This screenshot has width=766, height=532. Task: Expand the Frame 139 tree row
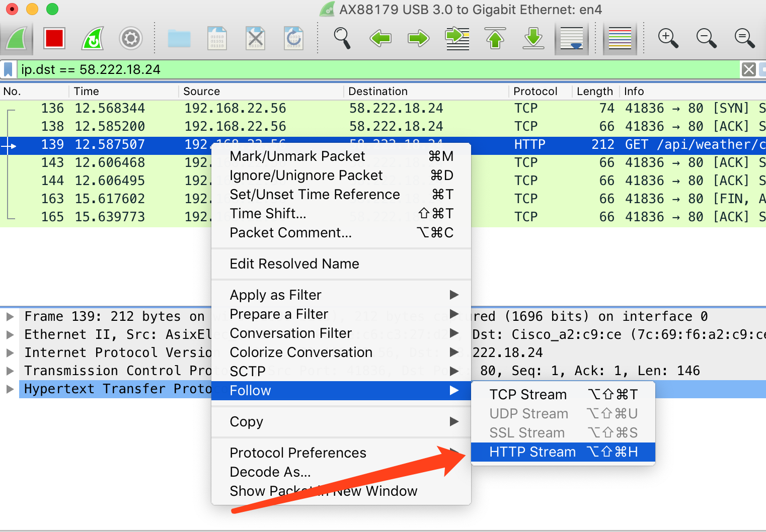[10, 316]
